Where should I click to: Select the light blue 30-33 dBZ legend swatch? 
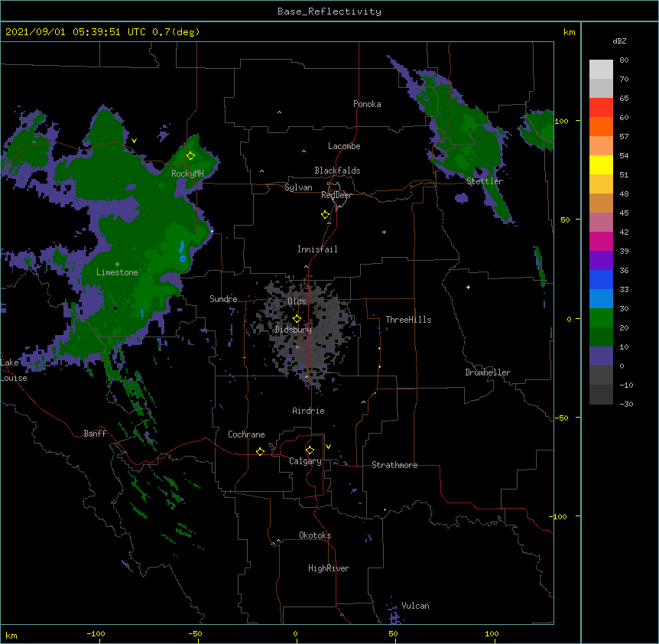coord(601,298)
